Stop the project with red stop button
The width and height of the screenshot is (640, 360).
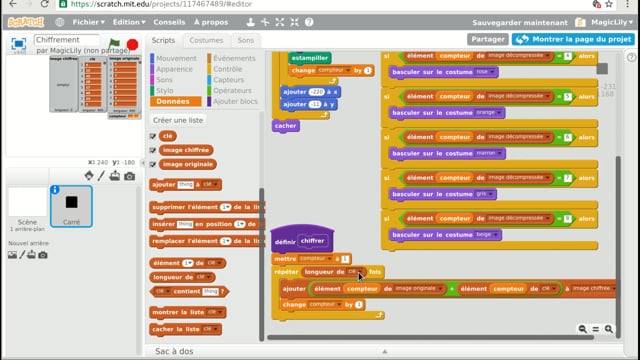point(132,44)
